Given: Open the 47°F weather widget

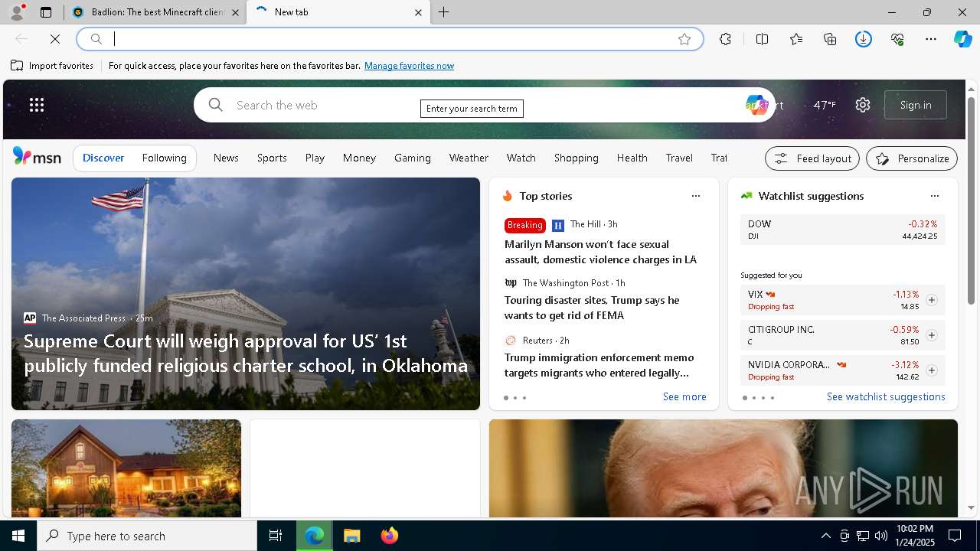Looking at the screenshot, I should tap(825, 105).
